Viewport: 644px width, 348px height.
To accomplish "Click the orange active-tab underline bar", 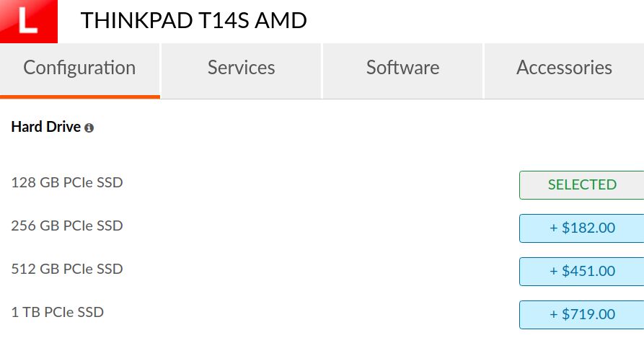I will [79, 97].
